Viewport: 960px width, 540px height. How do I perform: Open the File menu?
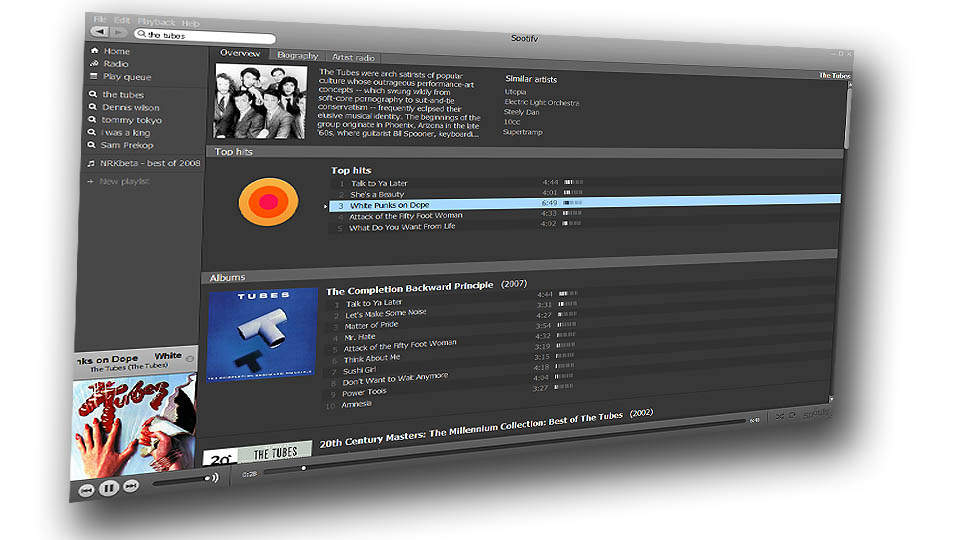point(99,19)
